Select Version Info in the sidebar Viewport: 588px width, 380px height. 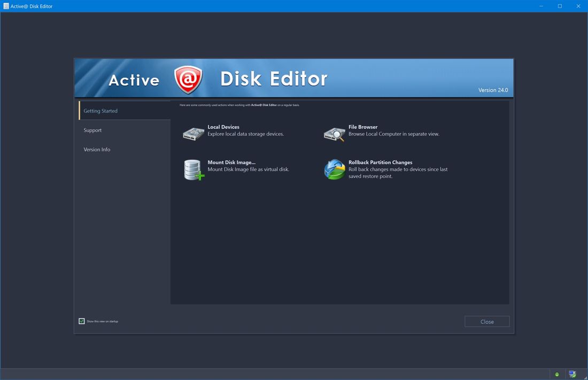point(97,149)
